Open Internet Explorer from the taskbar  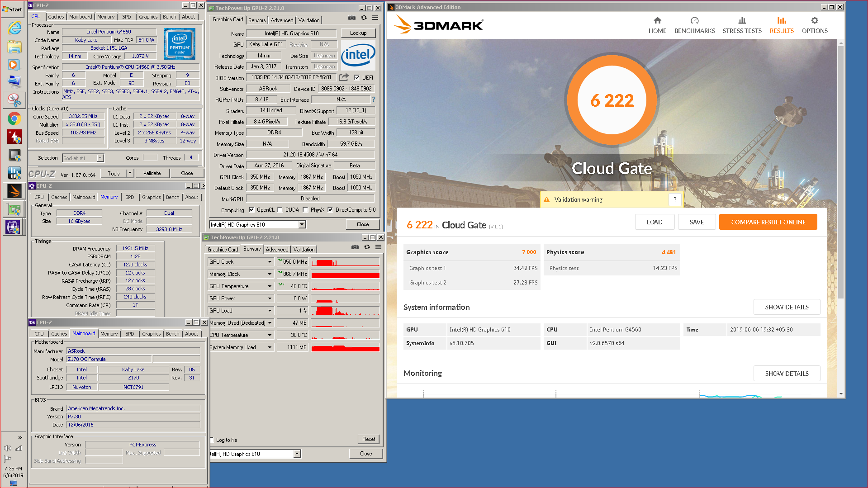pyautogui.click(x=14, y=28)
